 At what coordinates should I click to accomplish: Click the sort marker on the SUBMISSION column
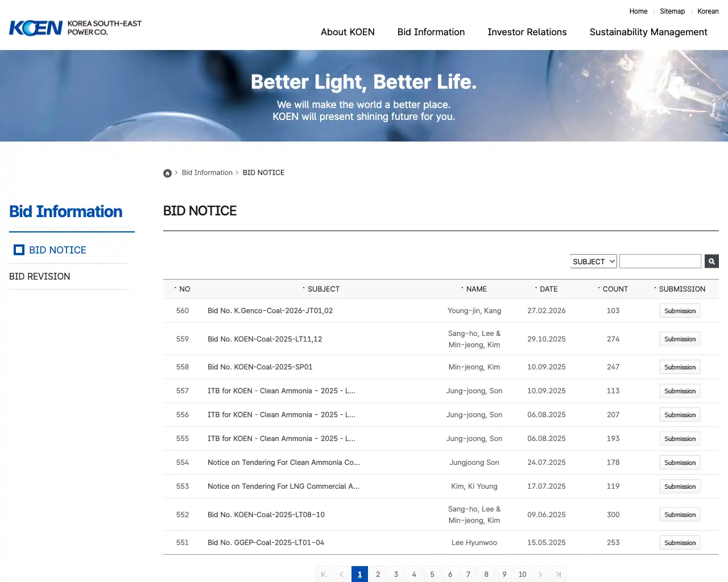pos(655,288)
